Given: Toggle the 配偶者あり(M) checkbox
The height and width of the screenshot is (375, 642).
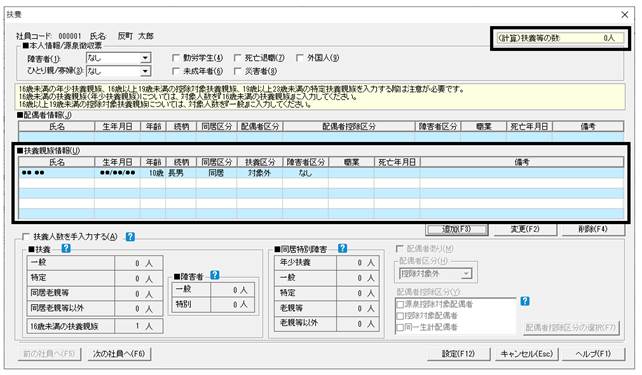Looking at the screenshot, I should [400, 248].
